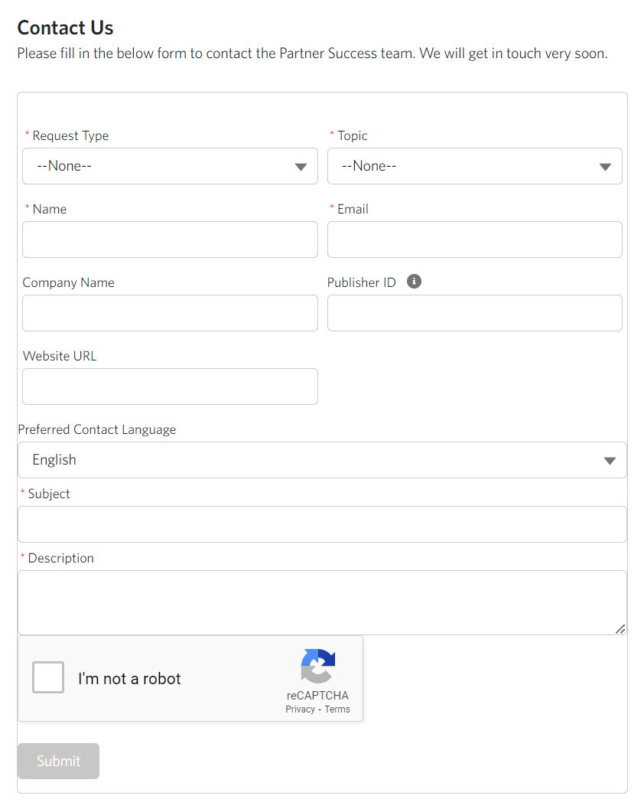Focus the Website URL field
644x812 pixels.
[170, 386]
